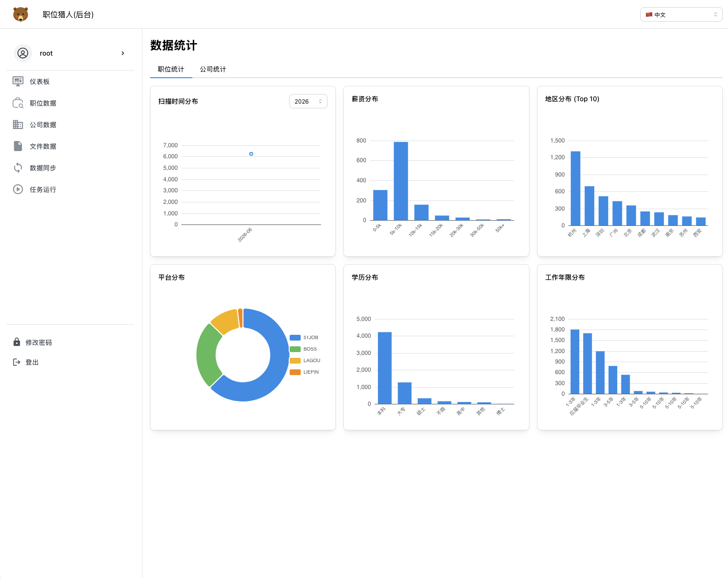This screenshot has height=578, width=728.
Task: Toggle the LIEPIN legend color swatch
Action: (295, 372)
